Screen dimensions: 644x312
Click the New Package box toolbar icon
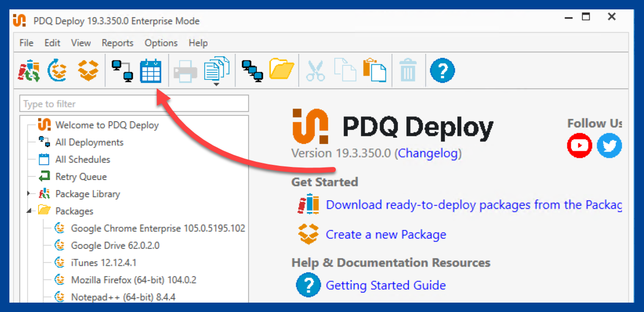click(x=88, y=70)
